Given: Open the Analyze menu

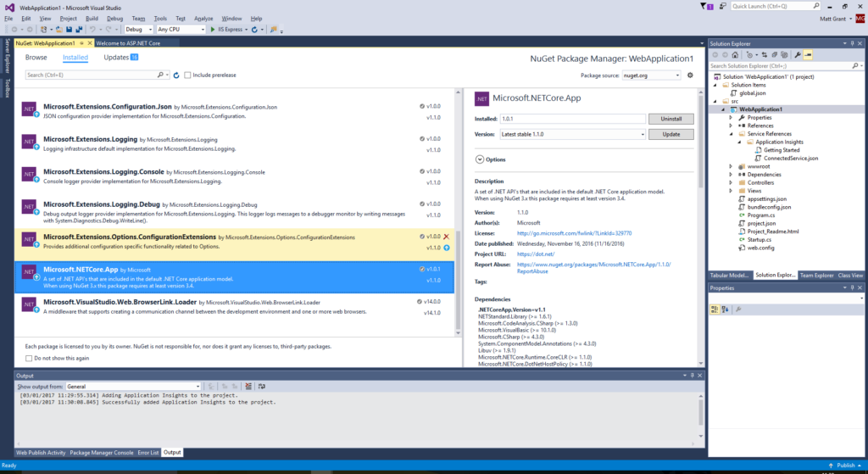Looking at the screenshot, I should [203, 19].
